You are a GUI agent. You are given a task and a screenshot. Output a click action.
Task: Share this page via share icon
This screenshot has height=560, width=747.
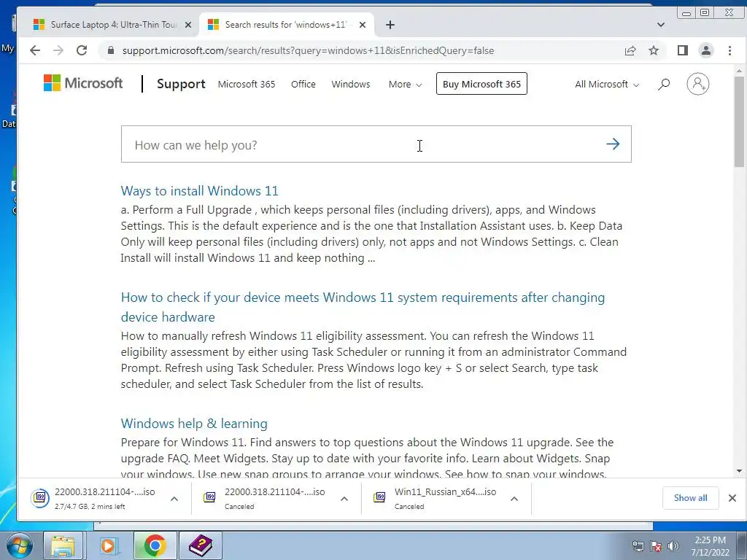tap(630, 50)
